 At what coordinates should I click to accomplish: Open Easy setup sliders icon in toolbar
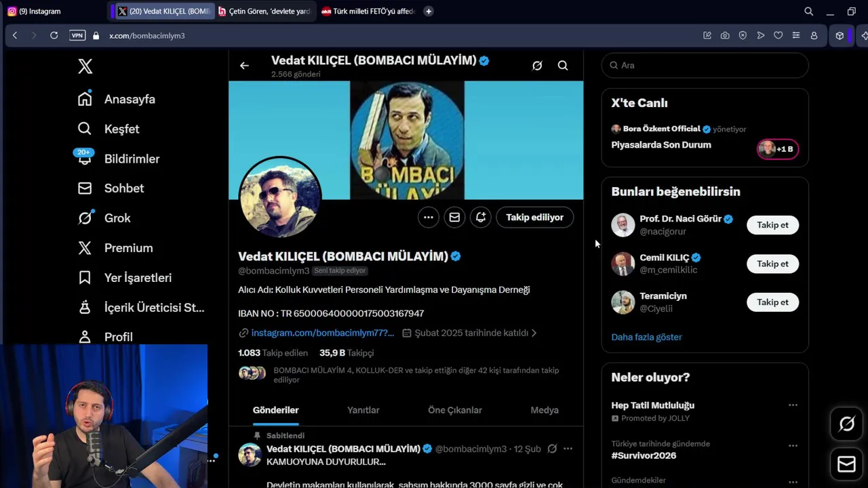796,35
